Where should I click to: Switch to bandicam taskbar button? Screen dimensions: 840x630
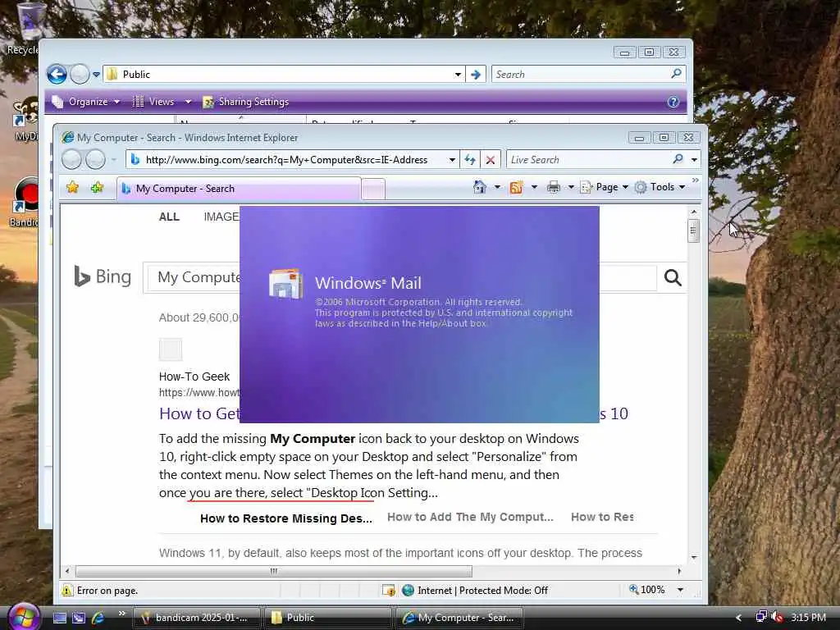[x=197, y=618]
